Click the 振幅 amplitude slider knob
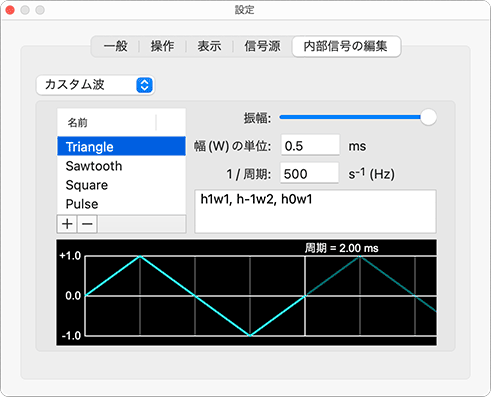This screenshot has width=491, height=397. [428, 117]
